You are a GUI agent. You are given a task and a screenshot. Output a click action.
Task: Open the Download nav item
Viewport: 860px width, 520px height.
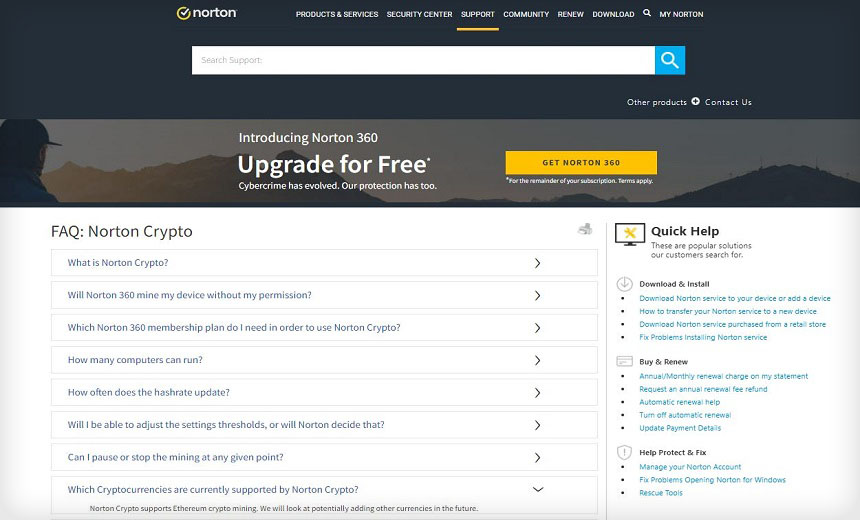click(x=613, y=14)
